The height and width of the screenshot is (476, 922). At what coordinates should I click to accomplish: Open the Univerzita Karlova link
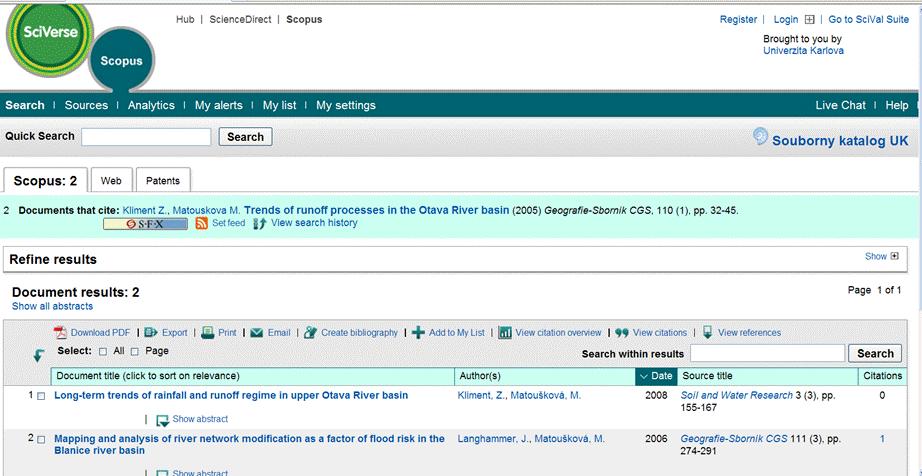click(x=803, y=51)
